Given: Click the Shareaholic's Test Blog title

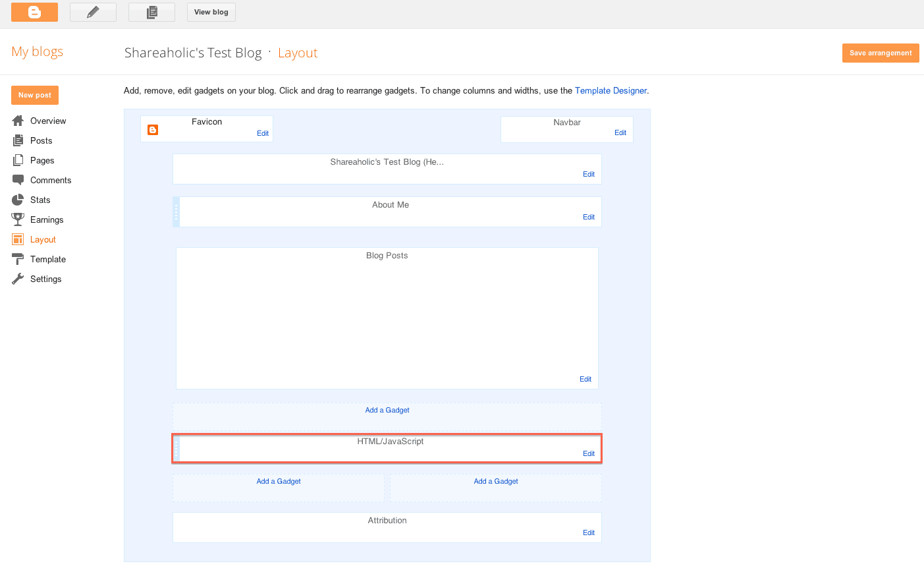Looking at the screenshot, I should (193, 53).
